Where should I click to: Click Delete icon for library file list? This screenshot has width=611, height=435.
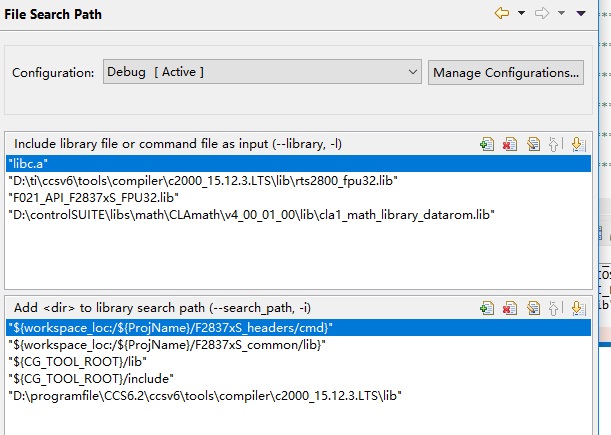(510, 144)
